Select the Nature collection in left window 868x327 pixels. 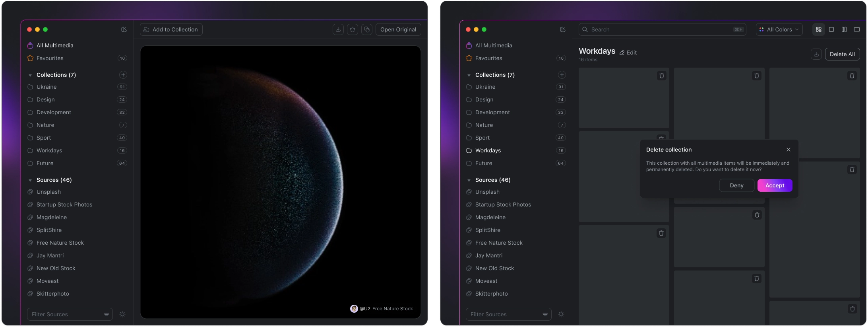pyautogui.click(x=77, y=125)
